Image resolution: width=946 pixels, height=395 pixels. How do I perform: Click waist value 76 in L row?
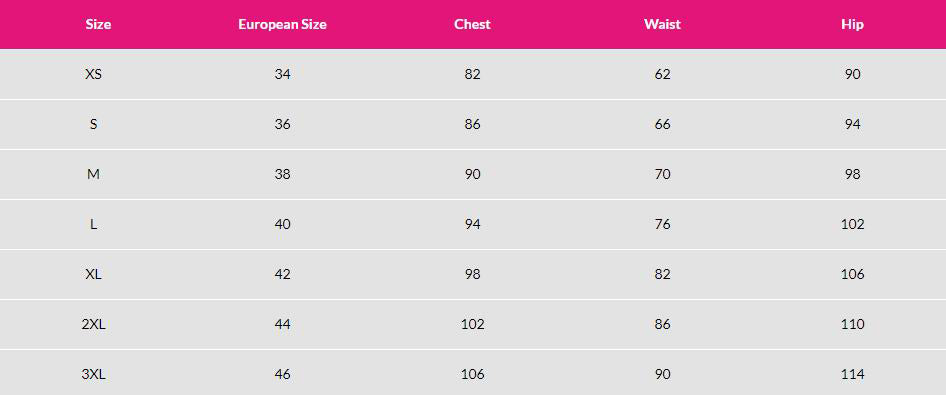click(x=662, y=224)
